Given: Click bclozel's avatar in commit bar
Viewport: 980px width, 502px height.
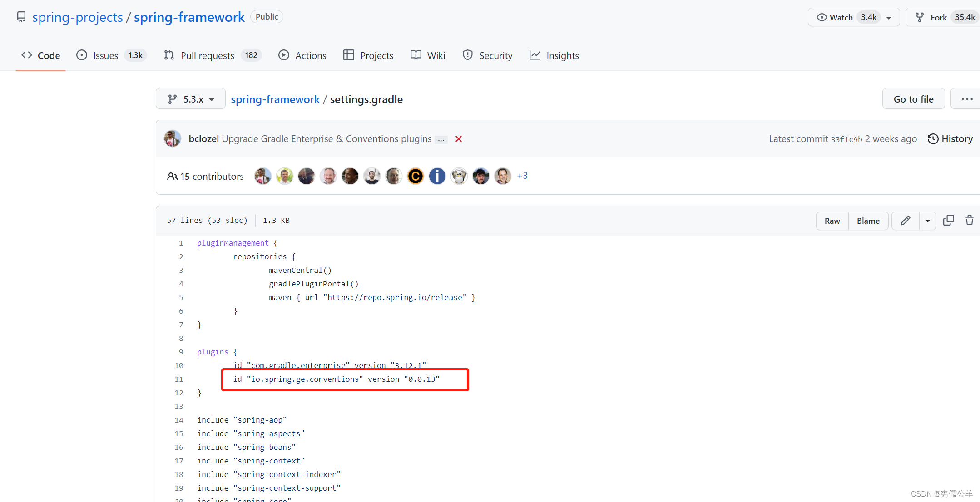Looking at the screenshot, I should (x=173, y=139).
